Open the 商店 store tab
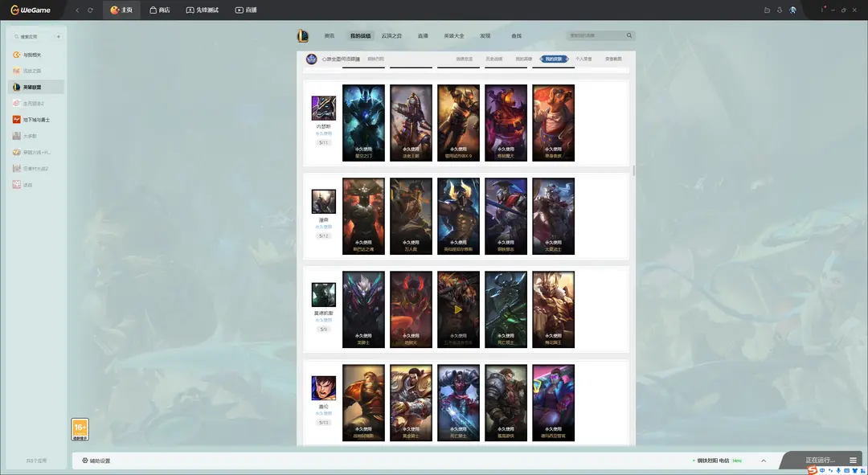This screenshot has width=868, height=475. [x=159, y=10]
